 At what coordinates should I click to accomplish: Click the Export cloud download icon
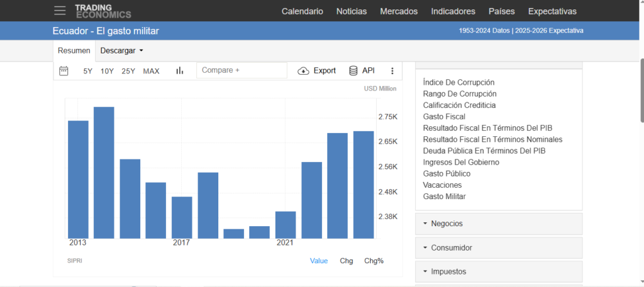pos(303,71)
